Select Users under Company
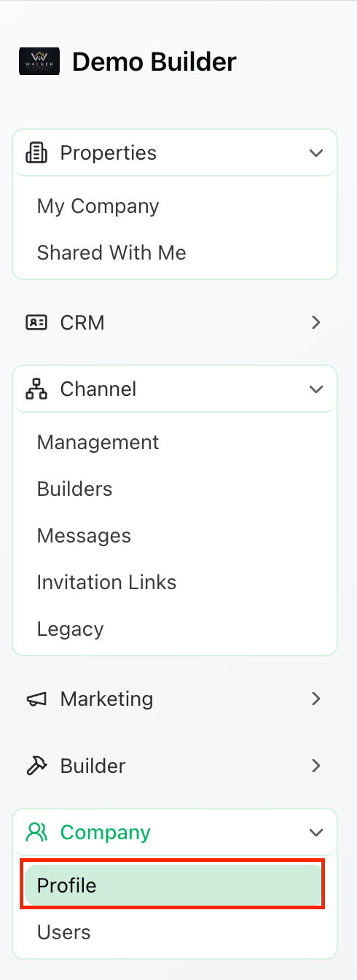Screen dimensions: 357x980 pos(175,933)
